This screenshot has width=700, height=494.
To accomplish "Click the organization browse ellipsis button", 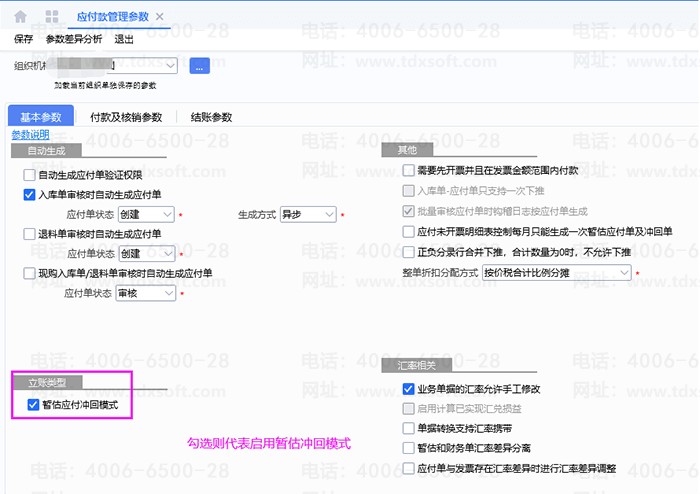I will 199,66.
